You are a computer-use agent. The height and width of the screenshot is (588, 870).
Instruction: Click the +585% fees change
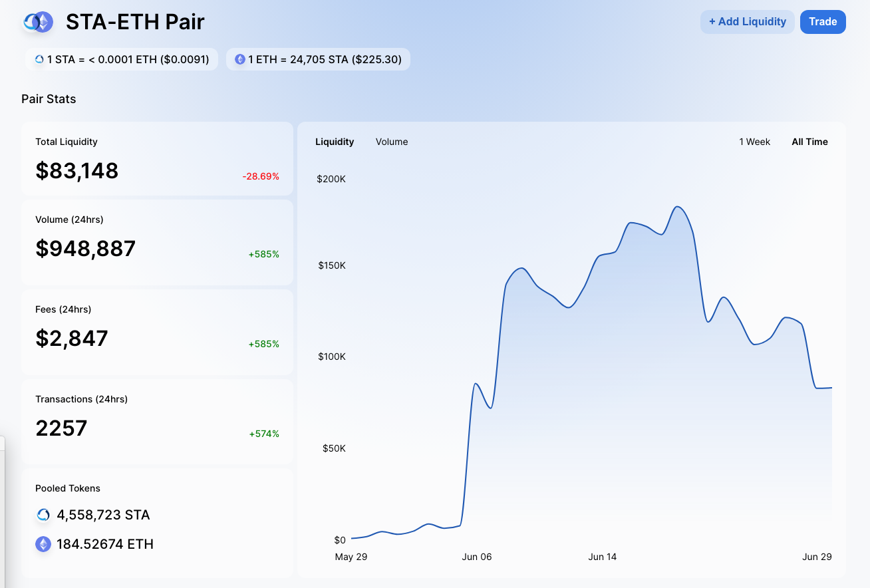coord(264,344)
